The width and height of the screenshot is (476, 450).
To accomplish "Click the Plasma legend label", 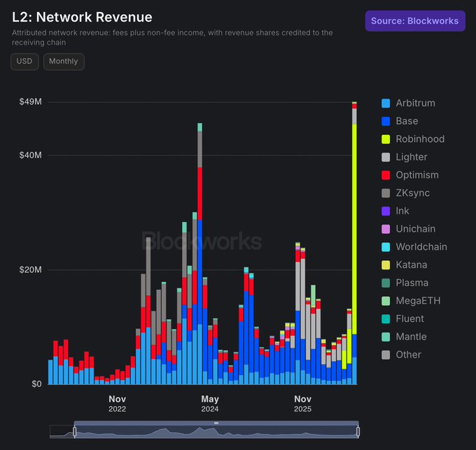I will click(x=412, y=283).
